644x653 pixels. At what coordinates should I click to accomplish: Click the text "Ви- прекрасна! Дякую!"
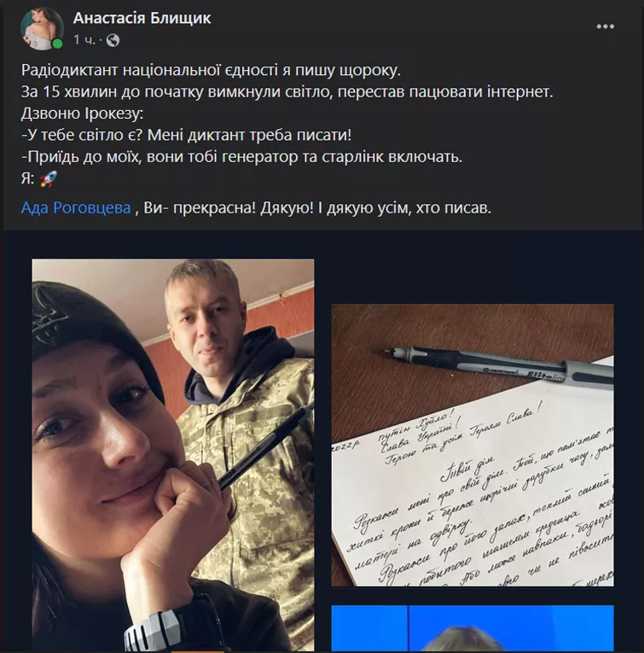pyautogui.click(x=229, y=207)
